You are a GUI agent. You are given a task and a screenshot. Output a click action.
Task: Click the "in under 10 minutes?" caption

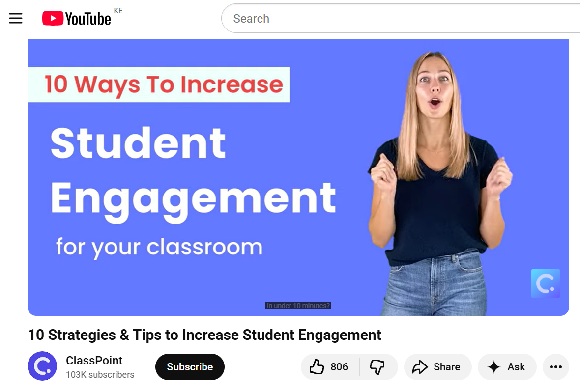click(x=298, y=306)
